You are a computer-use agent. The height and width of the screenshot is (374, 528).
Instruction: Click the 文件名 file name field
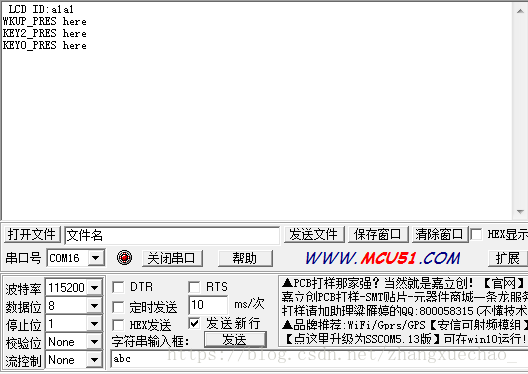point(172,235)
